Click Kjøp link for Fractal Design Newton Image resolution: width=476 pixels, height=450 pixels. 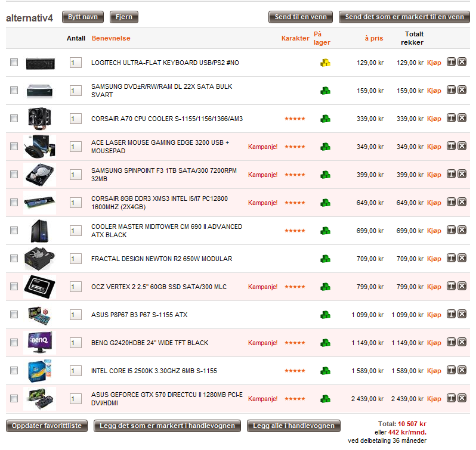[434, 259]
